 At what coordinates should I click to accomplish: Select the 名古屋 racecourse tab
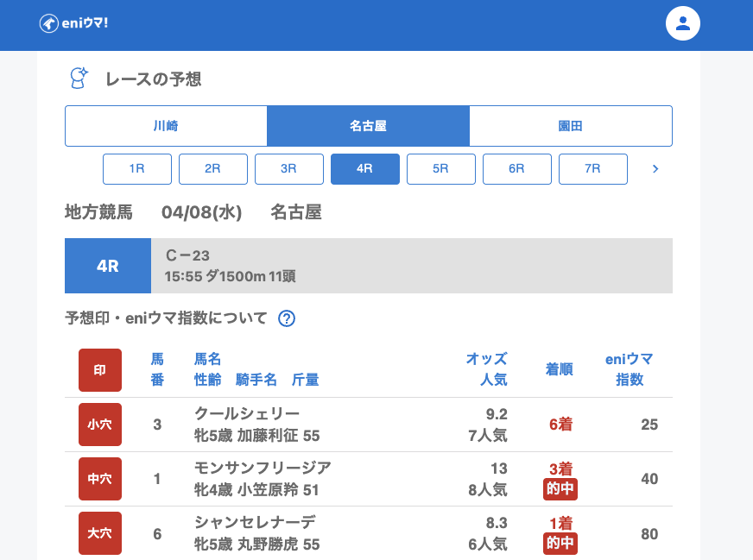pyautogui.click(x=368, y=126)
